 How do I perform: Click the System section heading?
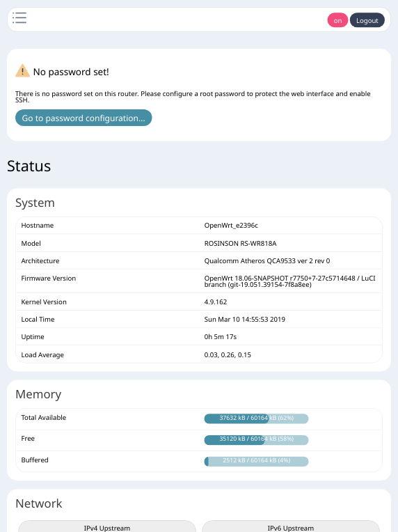click(35, 203)
